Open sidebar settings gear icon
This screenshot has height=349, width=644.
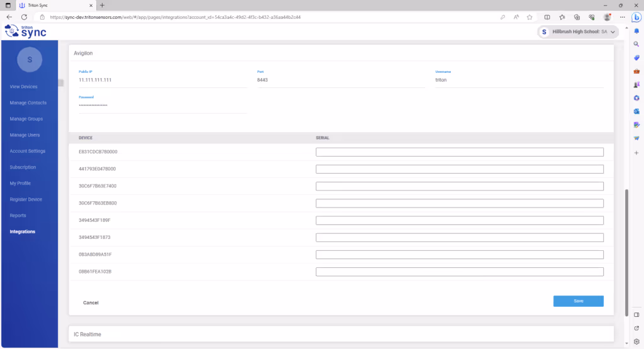[x=636, y=341]
